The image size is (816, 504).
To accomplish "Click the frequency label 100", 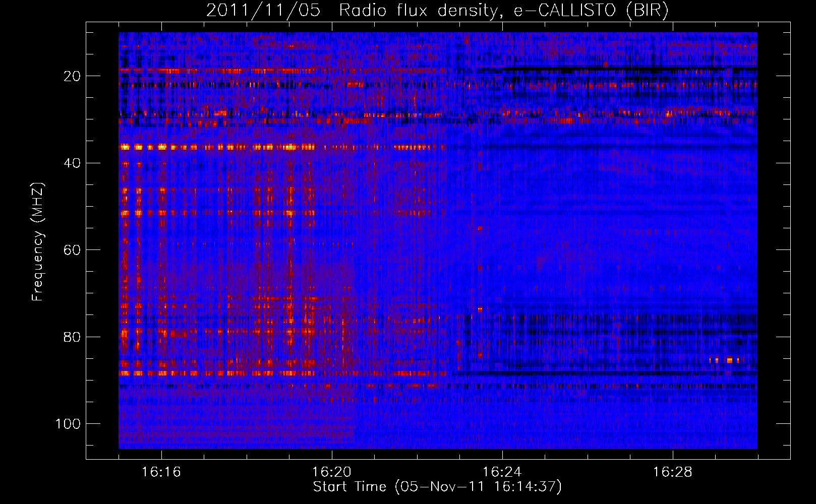I will pos(68,424).
